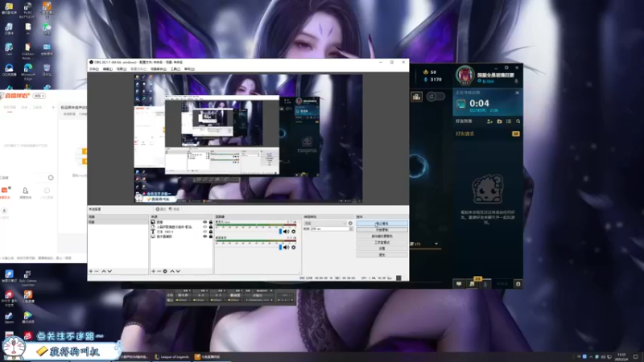Move the selected scene up in OBS
This screenshot has height=362, width=644.
[104, 271]
